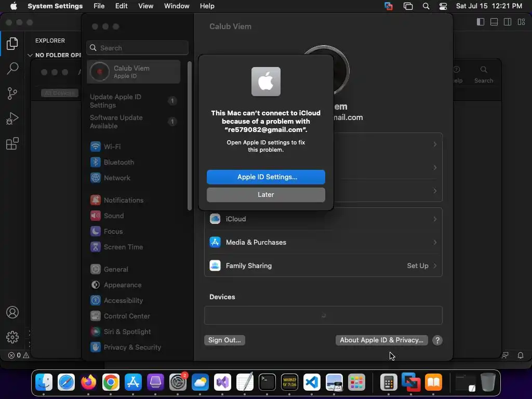Click the Media & Purchases App Store icon
The height and width of the screenshot is (399, 532).
215,242
